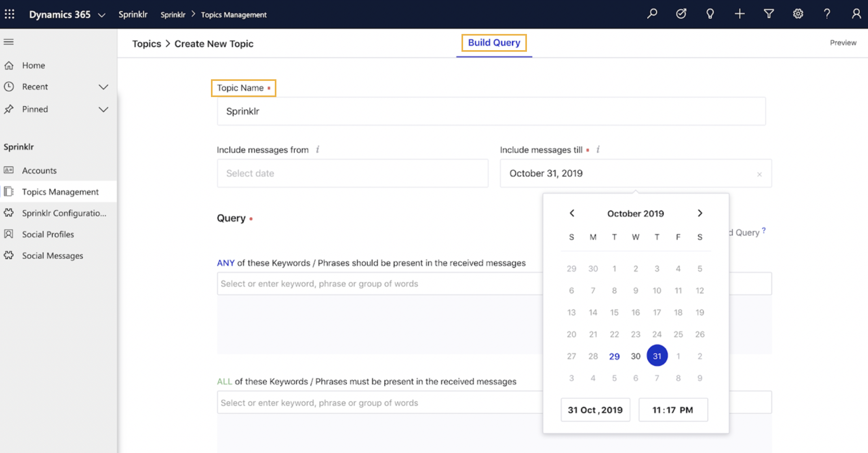Viewport: 868px width, 453px height.
Task: Collapse the sidebar hamburger menu
Action: (x=8, y=42)
